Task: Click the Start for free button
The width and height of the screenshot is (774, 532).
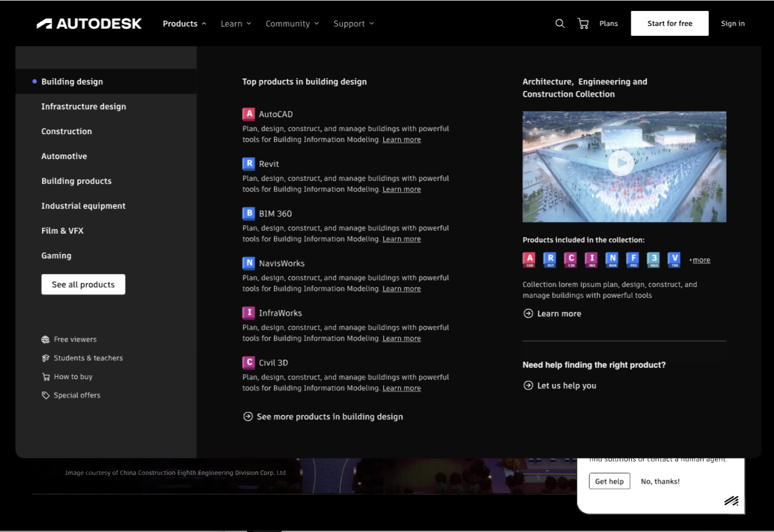Action: click(670, 24)
